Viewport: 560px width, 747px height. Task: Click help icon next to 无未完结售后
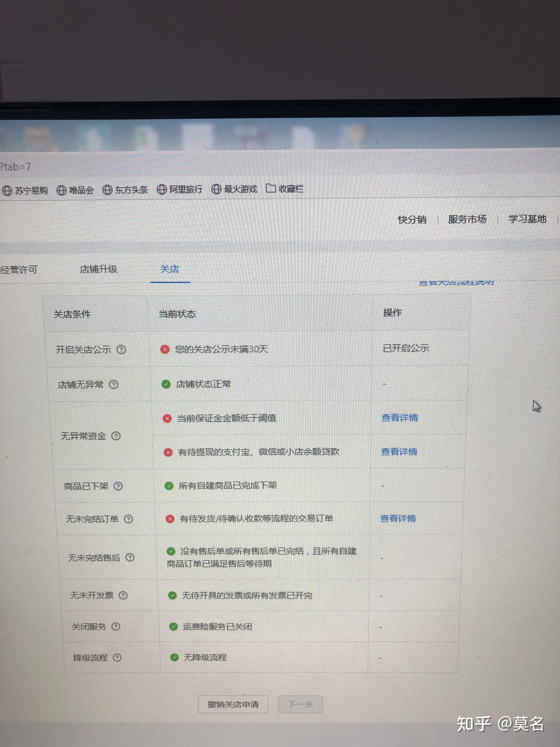tap(130, 557)
